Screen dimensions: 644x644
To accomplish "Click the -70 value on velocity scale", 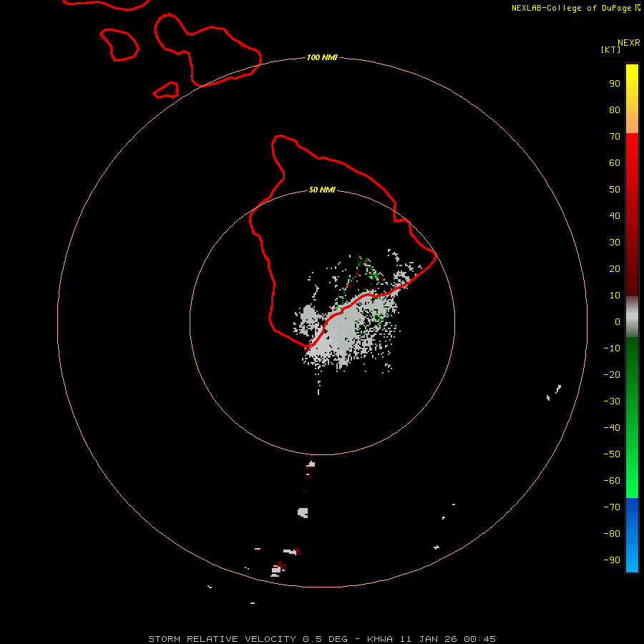I will [612, 507].
